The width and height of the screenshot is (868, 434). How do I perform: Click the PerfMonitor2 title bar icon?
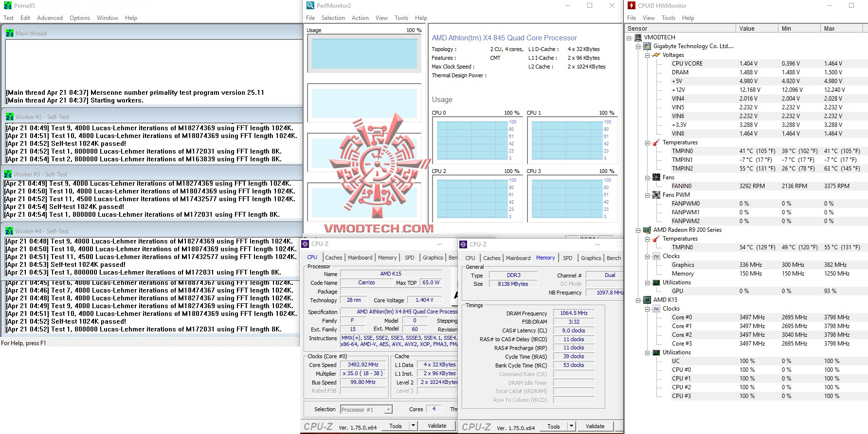310,6
